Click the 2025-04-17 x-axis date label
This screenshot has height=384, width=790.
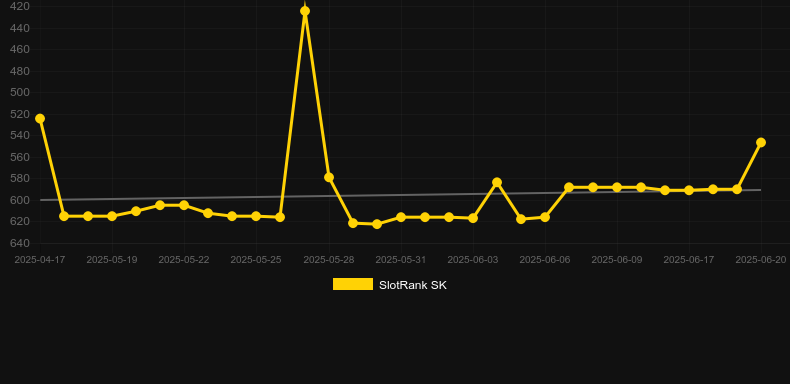(x=40, y=260)
